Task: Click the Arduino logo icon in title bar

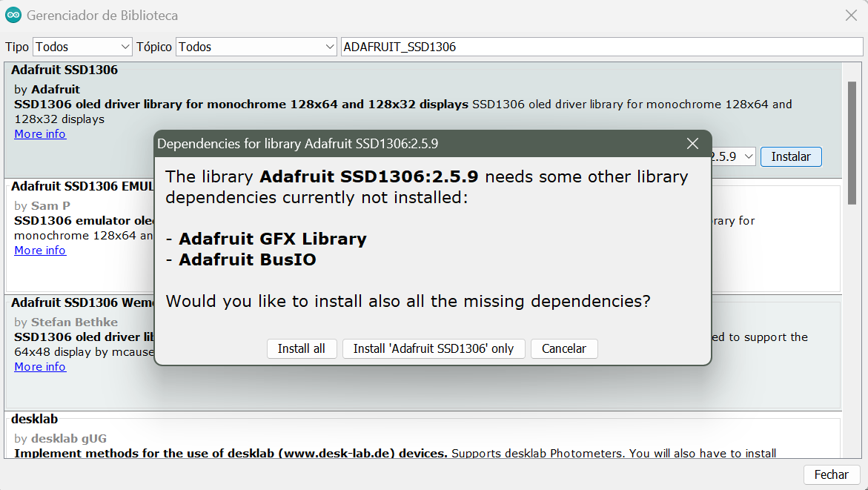Action: [13, 16]
